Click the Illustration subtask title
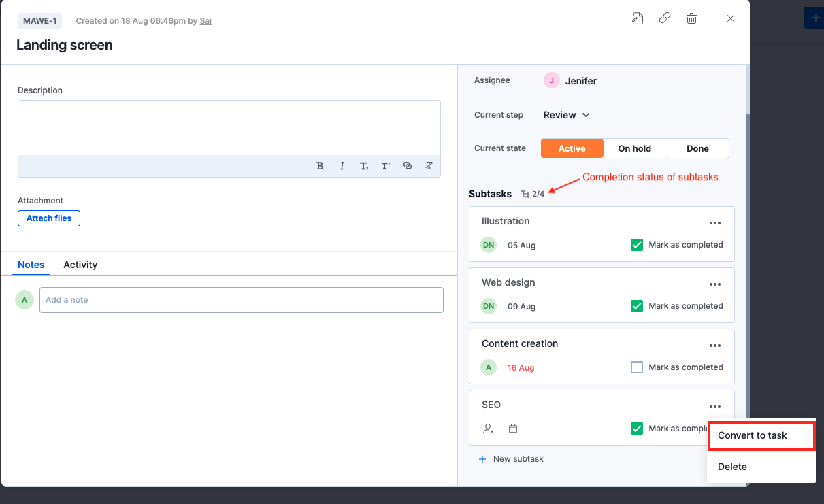This screenshot has width=824, height=504. coord(506,221)
